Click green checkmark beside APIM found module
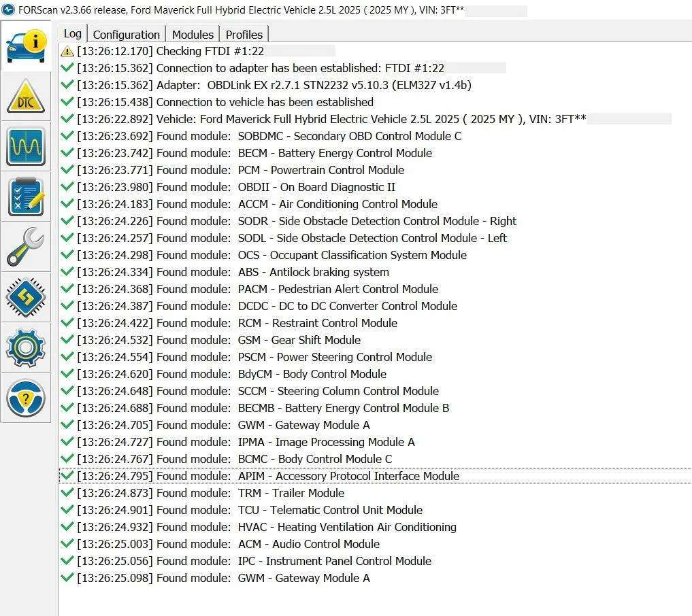Image resolution: width=692 pixels, height=616 pixels. coord(67,476)
